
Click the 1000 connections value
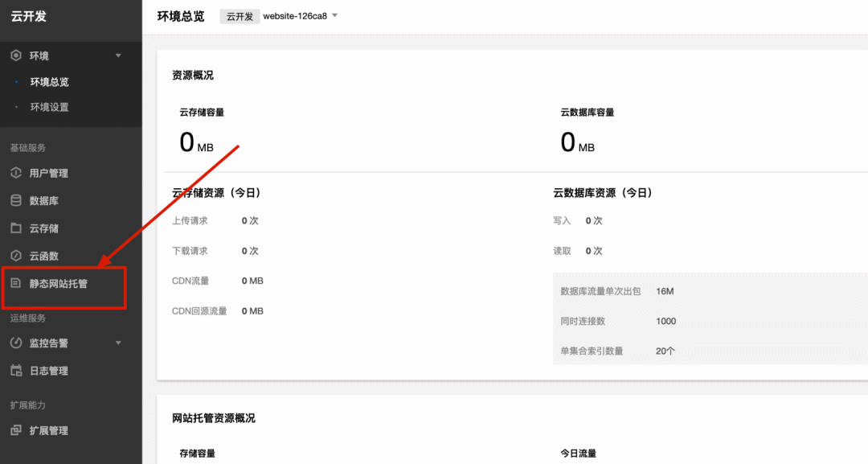point(666,321)
